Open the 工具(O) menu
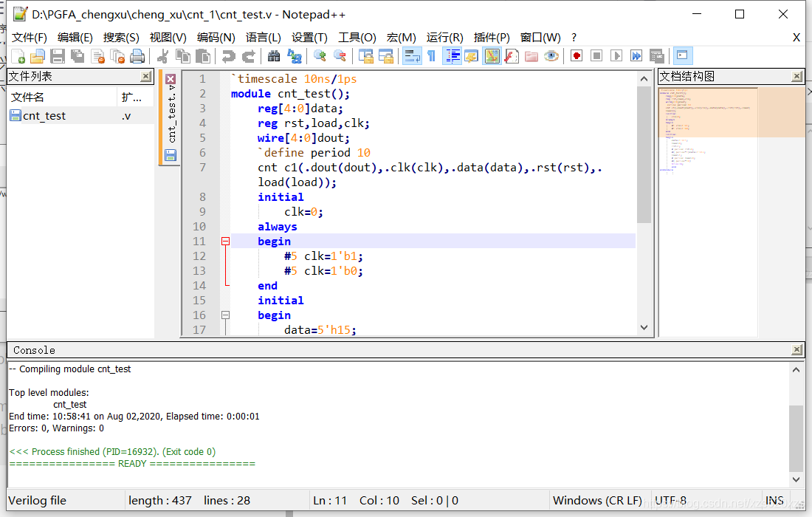Viewport: 812px width, 517px height. (357, 38)
